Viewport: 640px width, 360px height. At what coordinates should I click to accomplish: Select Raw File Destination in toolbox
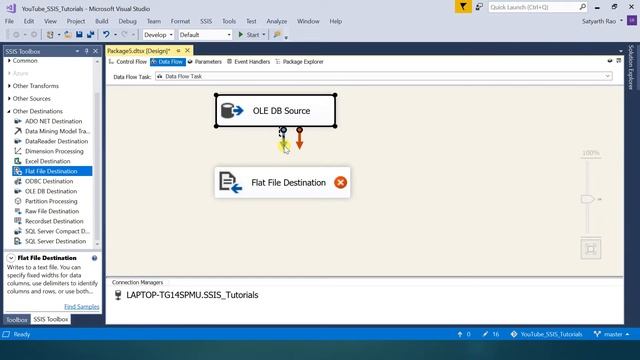[x=52, y=211]
